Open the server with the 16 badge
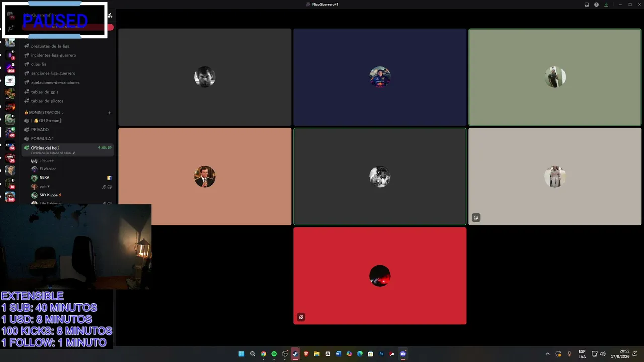The image size is (644, 362). 10,184
